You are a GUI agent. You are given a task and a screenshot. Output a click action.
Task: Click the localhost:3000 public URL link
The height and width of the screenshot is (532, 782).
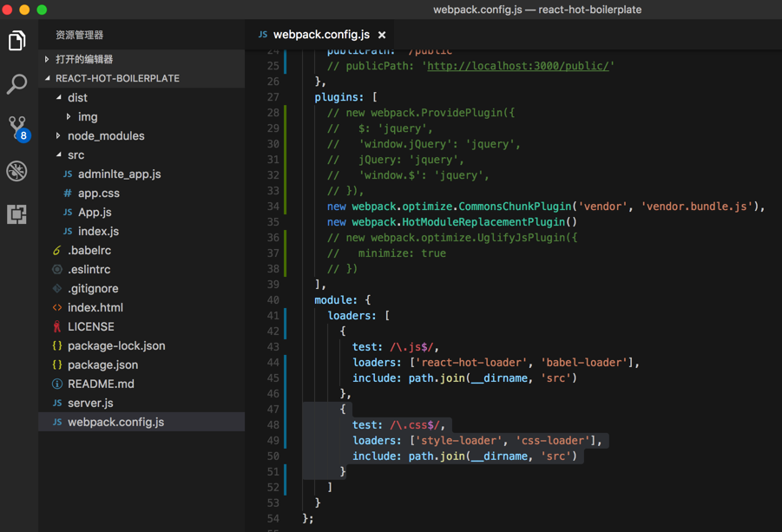coord(517,66)
